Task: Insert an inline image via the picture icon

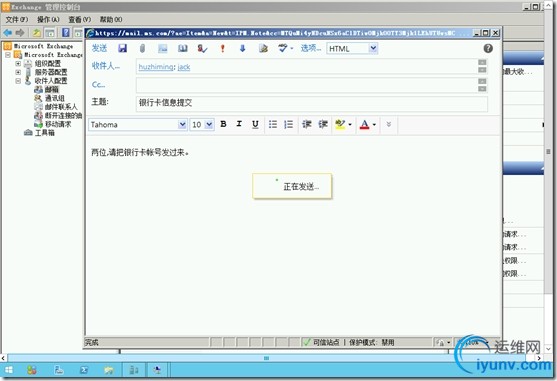Action: (163, 48)
